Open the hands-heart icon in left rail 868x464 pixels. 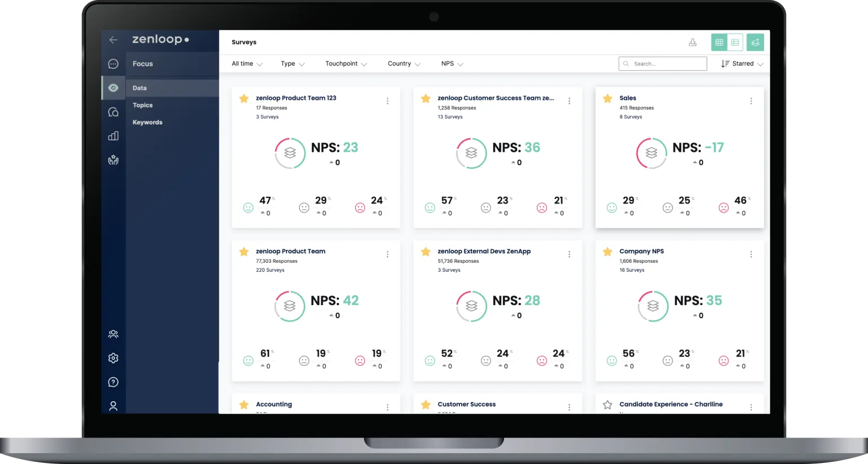[x=113, y=160]
